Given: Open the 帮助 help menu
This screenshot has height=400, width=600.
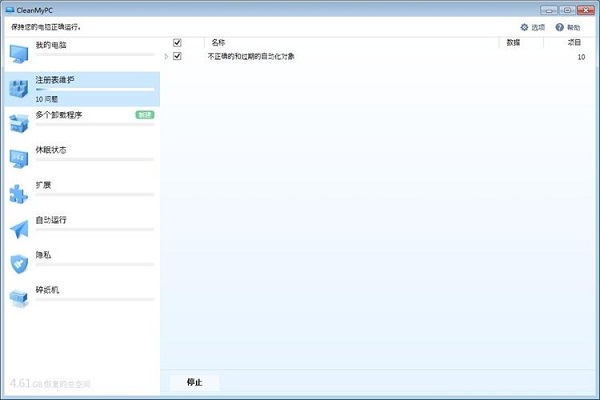Looking at the screenshot, I should pyautogui.click(x=567, y=27).
